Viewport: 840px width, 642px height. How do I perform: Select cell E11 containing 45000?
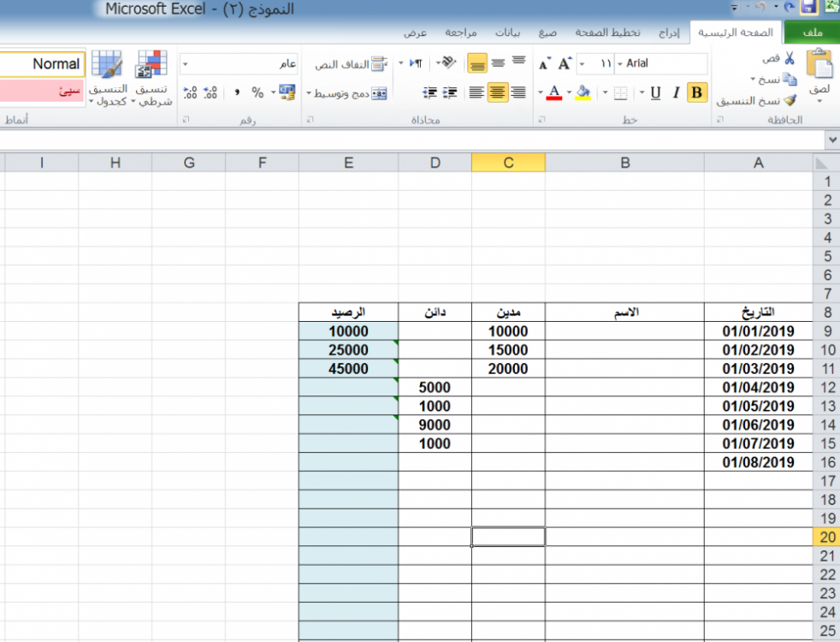(348, 369)
